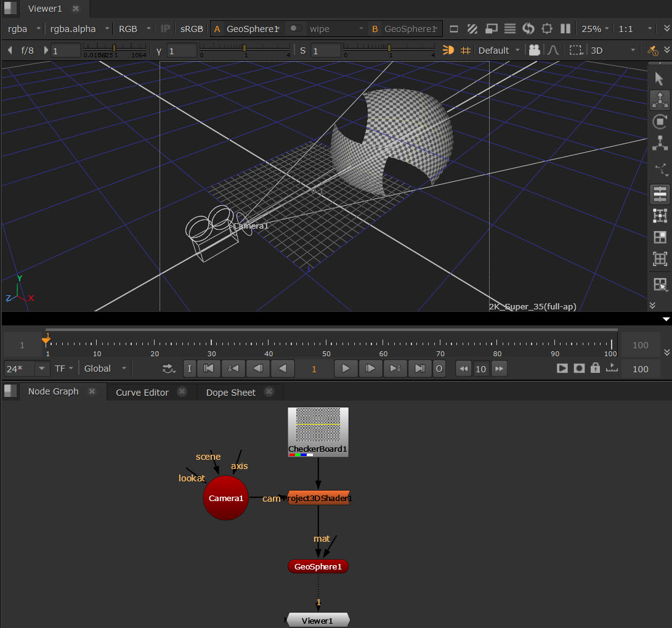This screenshot has width=672, height=628.
Task: Toggle the wipe comparison switch
Action: (x=297, y=29)
